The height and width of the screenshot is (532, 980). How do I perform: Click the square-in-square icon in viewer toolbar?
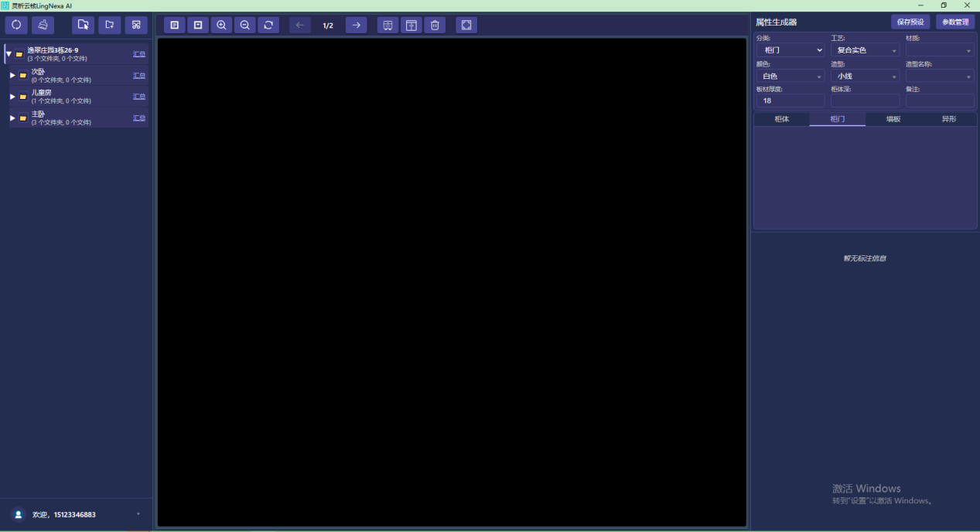point(198,26)
